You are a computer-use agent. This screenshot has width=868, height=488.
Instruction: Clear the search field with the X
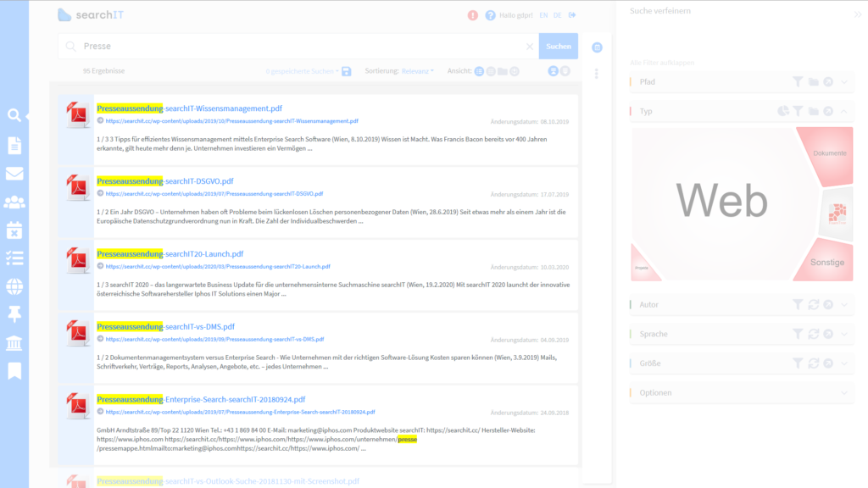[530, 47]
